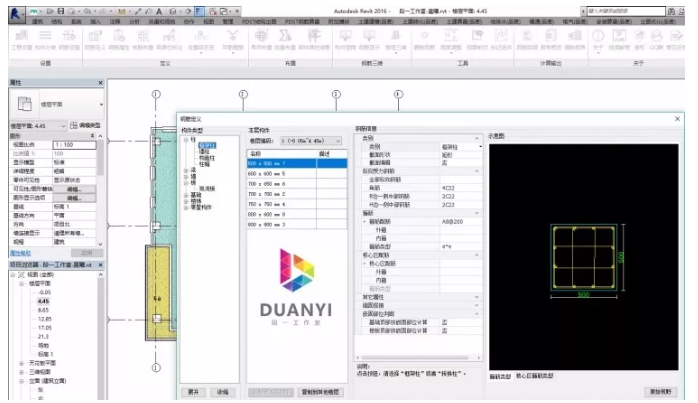698x403 pixels.
Task: Expand the 基础 node in component type tree
Action: [186, 195]
